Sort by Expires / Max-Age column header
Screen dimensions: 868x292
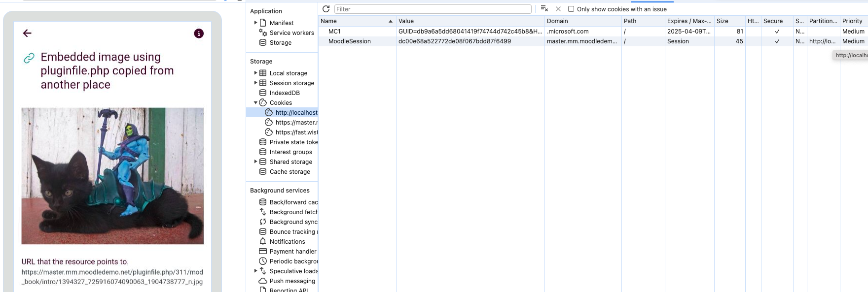689,21
